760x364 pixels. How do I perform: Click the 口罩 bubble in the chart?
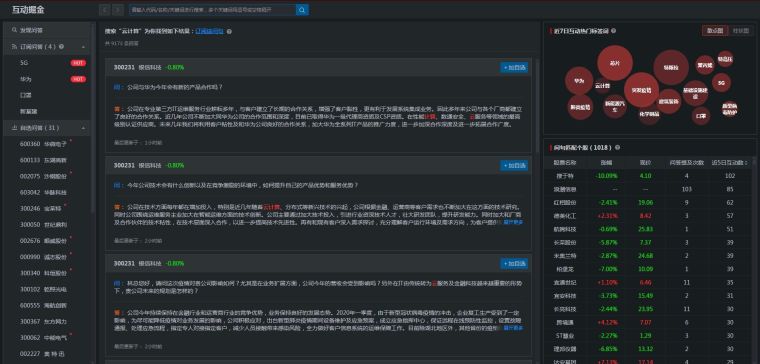click(x=701, y=116)
